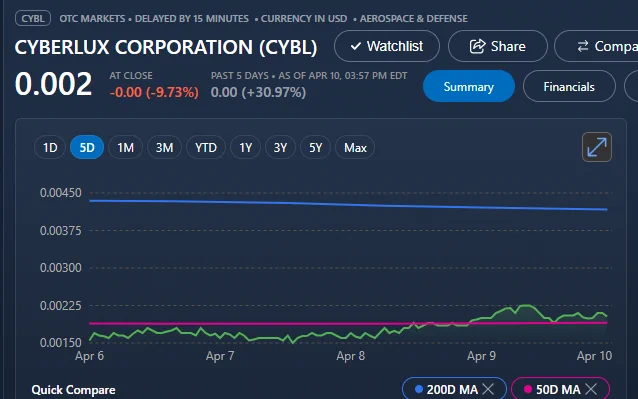The image size is (638, 399).
Task: Show year-to-date YTD chart
Action: (205, 147)
